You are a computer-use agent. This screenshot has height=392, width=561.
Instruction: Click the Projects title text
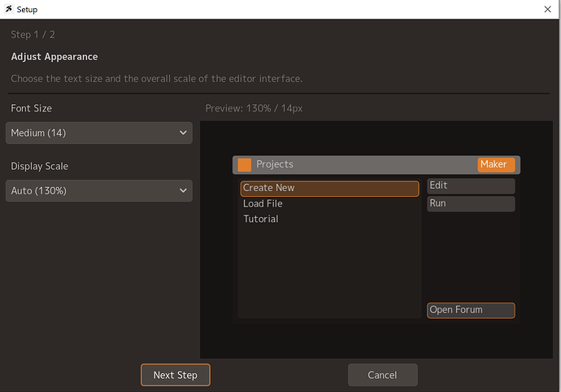pos(275,164)
